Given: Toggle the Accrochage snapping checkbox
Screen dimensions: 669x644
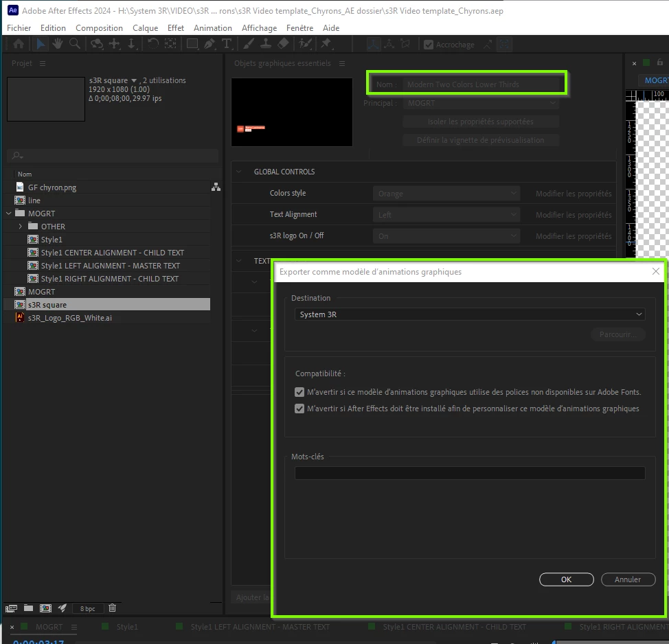Looking at the screenshot, I should (429, 45).
